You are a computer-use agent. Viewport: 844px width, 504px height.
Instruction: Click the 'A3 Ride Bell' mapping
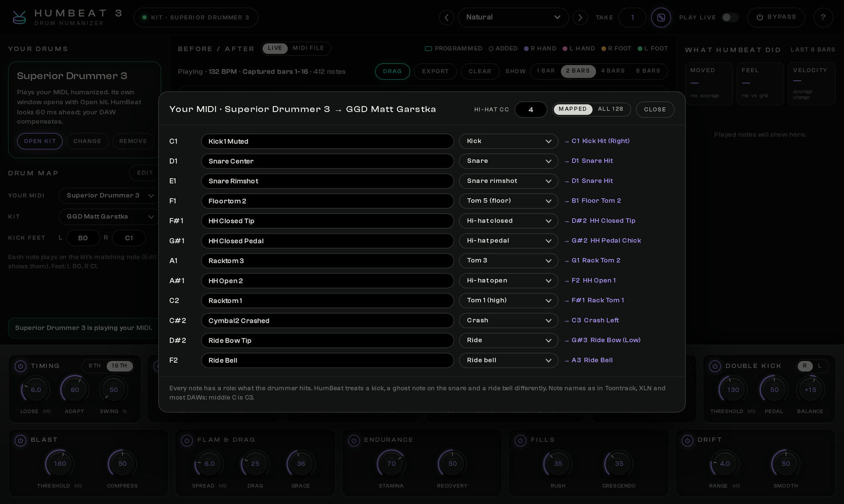pyautogui.click(x=588, y=361)
